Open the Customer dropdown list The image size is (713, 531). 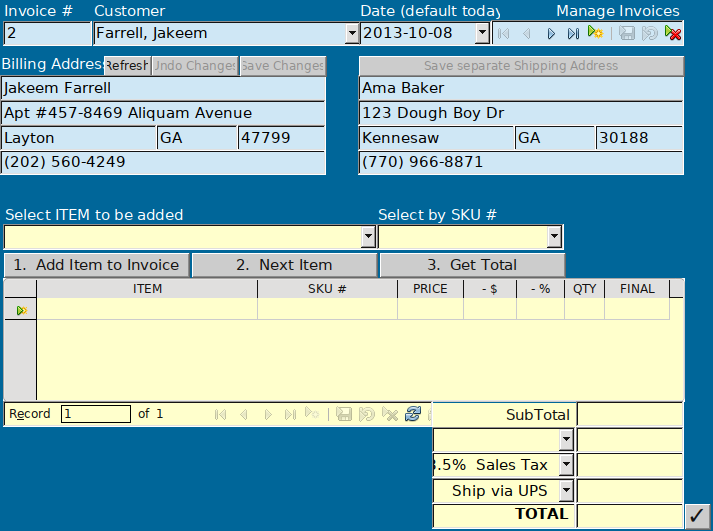351,33
